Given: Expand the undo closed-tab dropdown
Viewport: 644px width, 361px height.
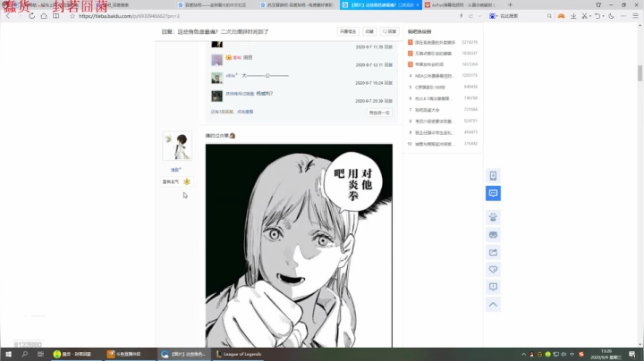Looking at the screenshot, I should click(x=603, y=16).
